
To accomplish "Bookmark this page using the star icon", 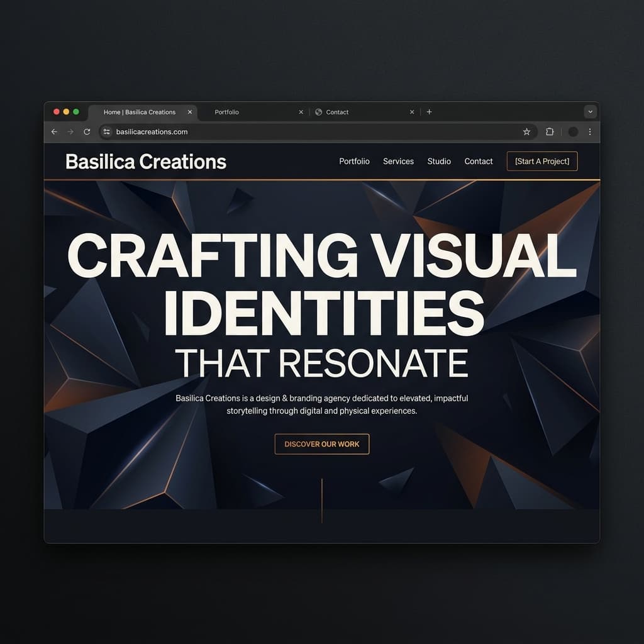I will pos(526,132).
